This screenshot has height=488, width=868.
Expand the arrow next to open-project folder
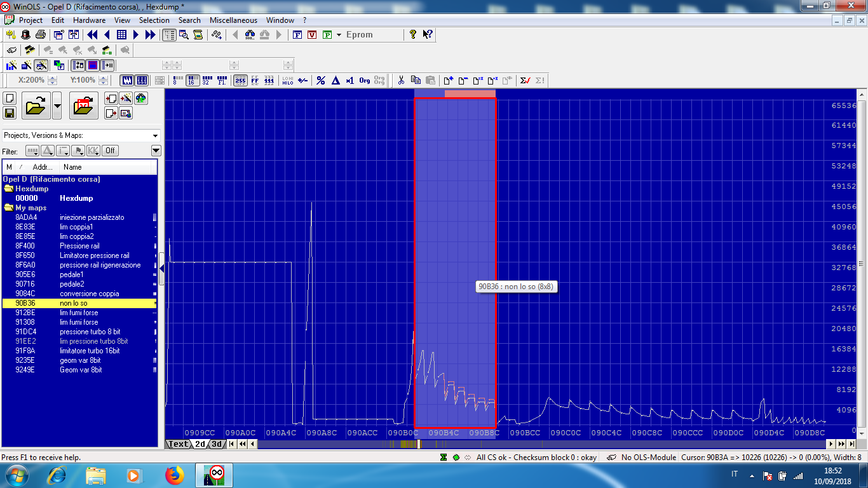click(57, 105)
